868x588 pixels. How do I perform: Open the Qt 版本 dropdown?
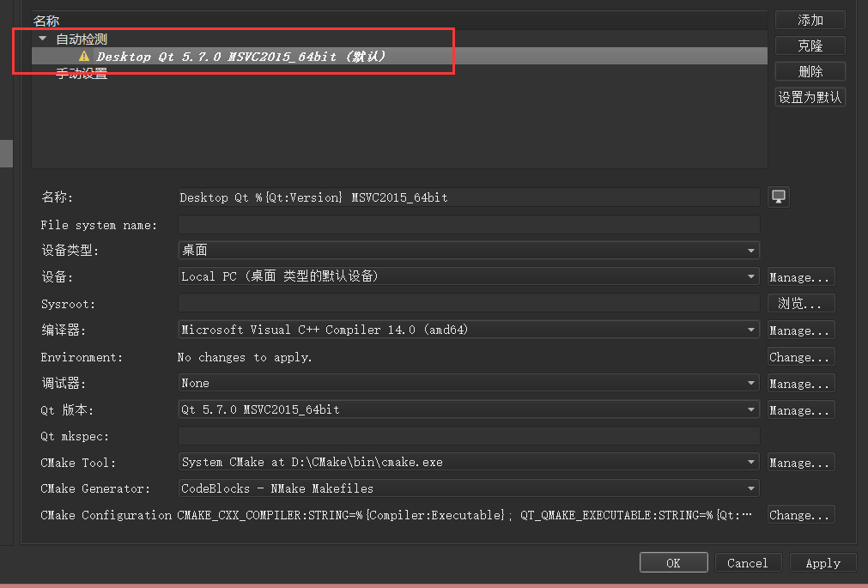pos(468,409)
